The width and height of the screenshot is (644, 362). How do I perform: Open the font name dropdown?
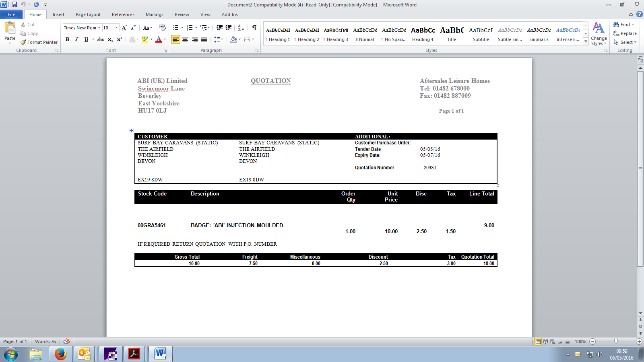tap(99, 28)
